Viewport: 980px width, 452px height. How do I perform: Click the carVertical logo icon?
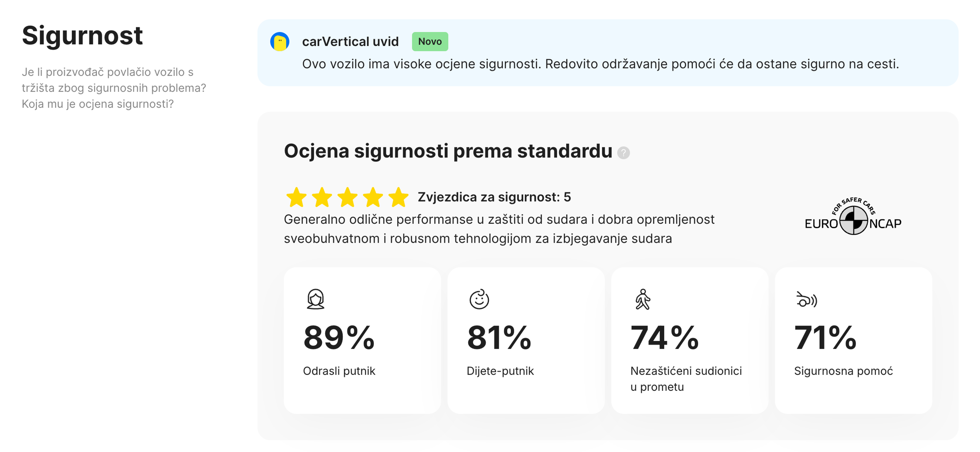tap(280, 41)
